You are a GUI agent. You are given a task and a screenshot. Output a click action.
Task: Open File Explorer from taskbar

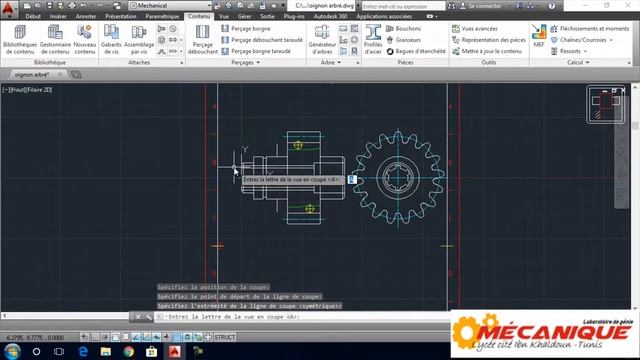point(106,351)
